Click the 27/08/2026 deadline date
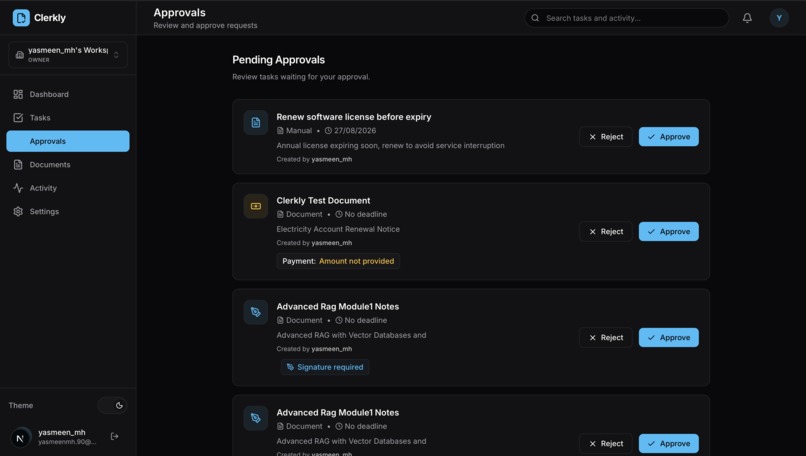Screen dimensions: 806x456 355,131
